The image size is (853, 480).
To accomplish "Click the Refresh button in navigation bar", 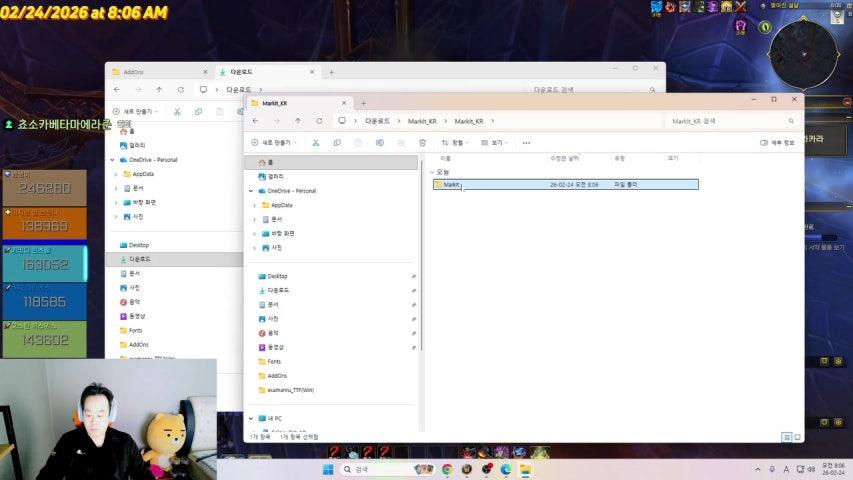I will 319,121.
